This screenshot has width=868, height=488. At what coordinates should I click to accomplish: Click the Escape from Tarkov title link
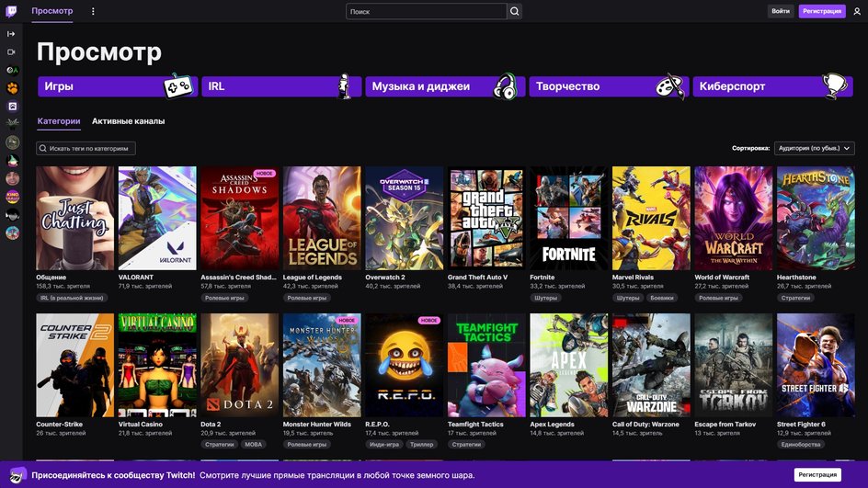(x=725, y=425)
